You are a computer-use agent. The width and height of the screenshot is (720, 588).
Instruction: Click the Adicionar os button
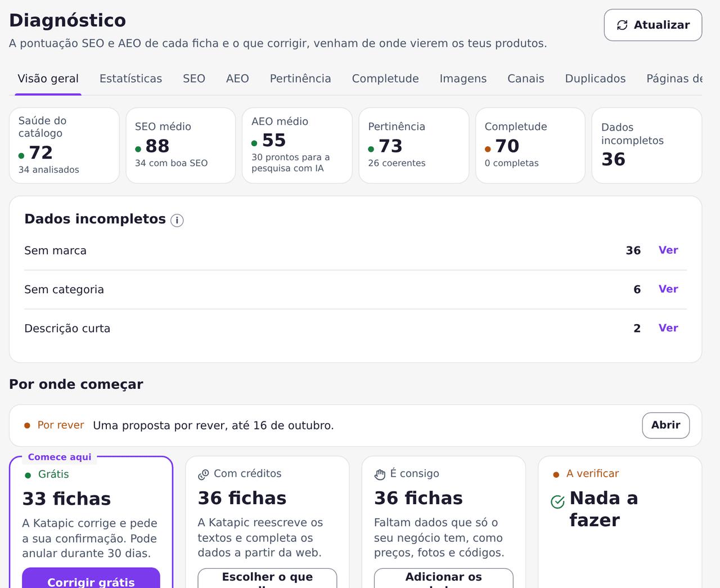[x=444, y=578]
